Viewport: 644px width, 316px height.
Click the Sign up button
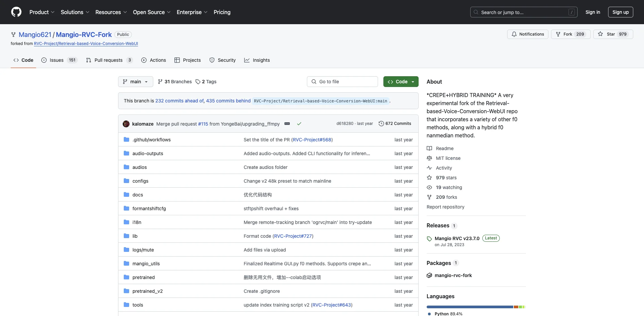[621, 12]
